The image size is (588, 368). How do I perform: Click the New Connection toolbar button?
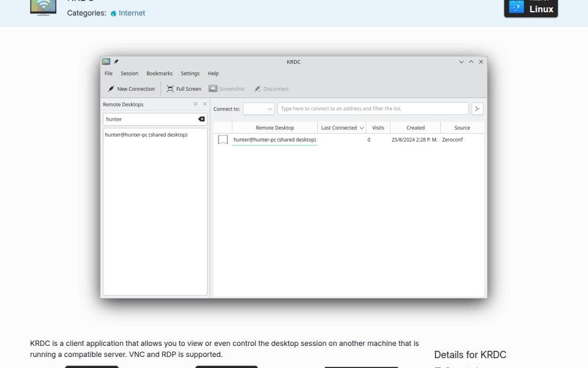131,89
